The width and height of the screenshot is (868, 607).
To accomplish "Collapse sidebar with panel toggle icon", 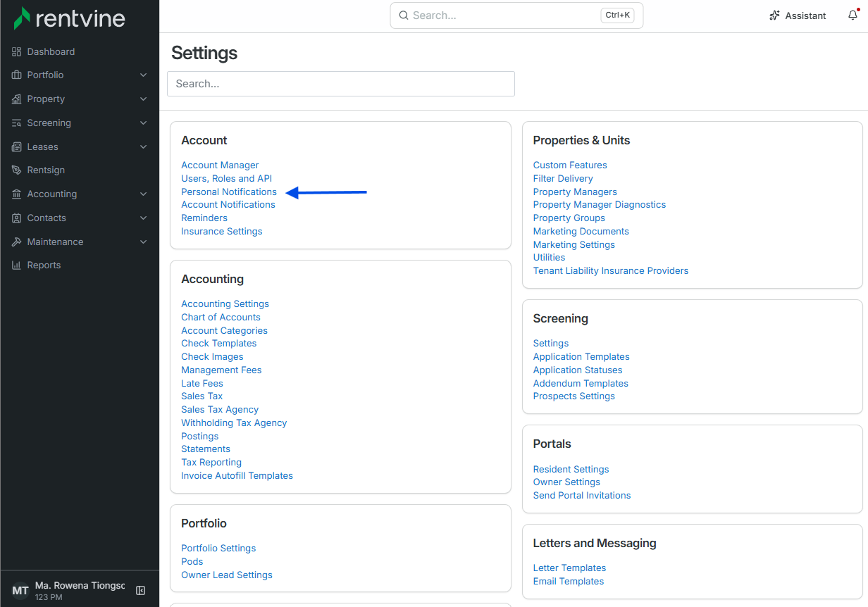I will (140, 591).
